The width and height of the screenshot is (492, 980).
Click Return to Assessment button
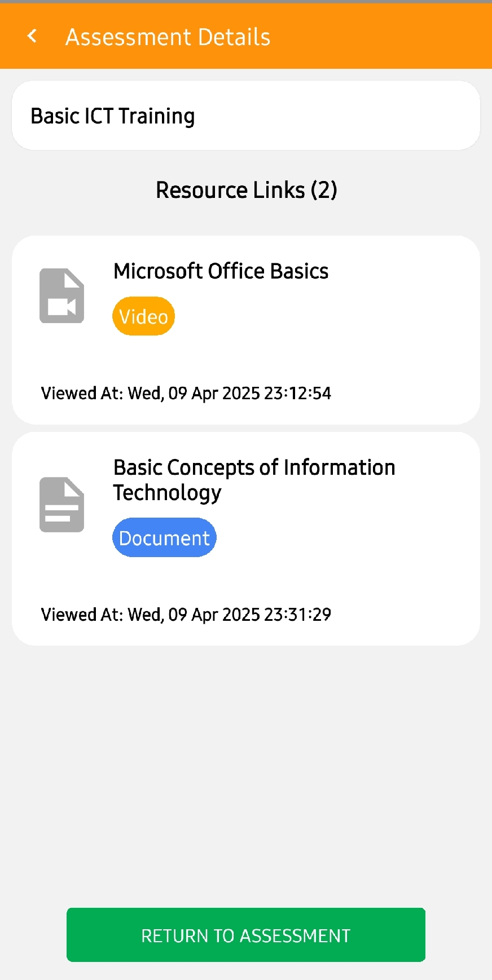(246, 935)
